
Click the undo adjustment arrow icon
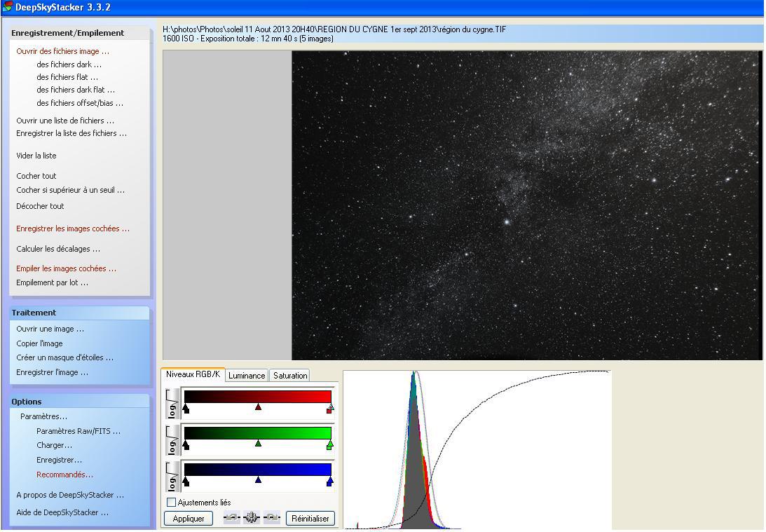(x=231, y=517)
